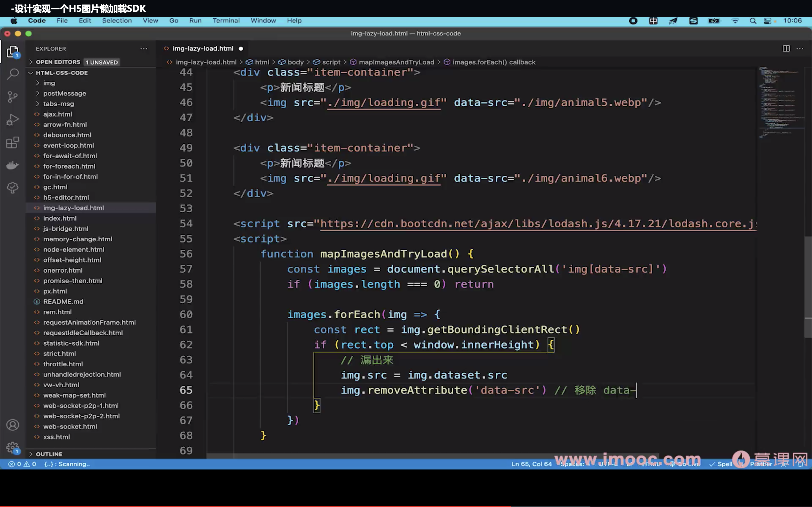This screenshot has width=812, height=507.
Task: Open the Source Control view
Action: pos(13,97)
